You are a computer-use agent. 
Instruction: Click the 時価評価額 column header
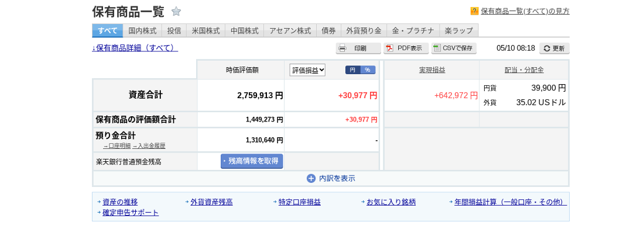242,70
